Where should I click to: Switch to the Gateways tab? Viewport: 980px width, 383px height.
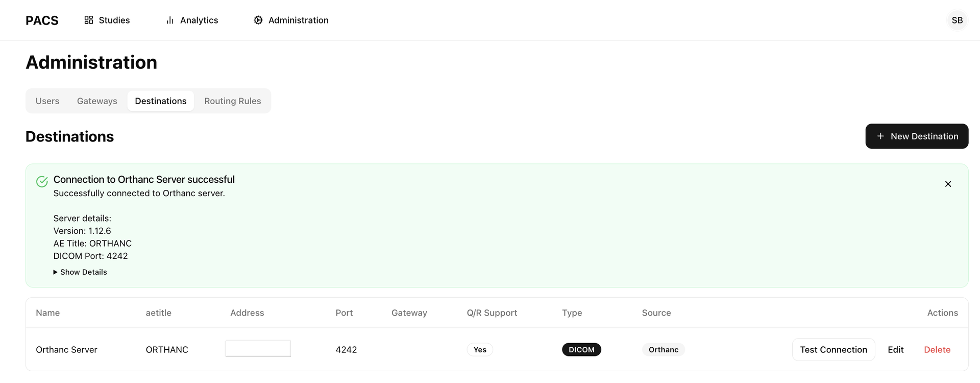point(97,101)
